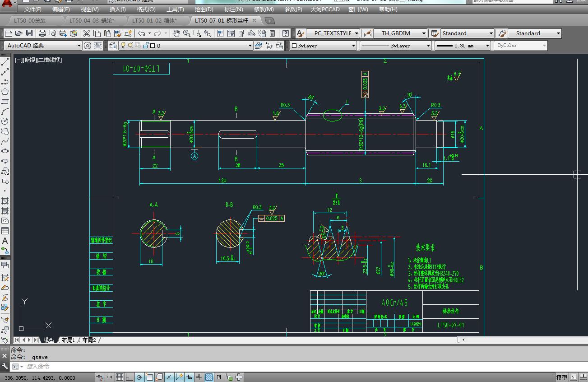Click the Open file folder icon
Image resolution: width=588 pixels, height=382 pixels.
click(19, 33)
